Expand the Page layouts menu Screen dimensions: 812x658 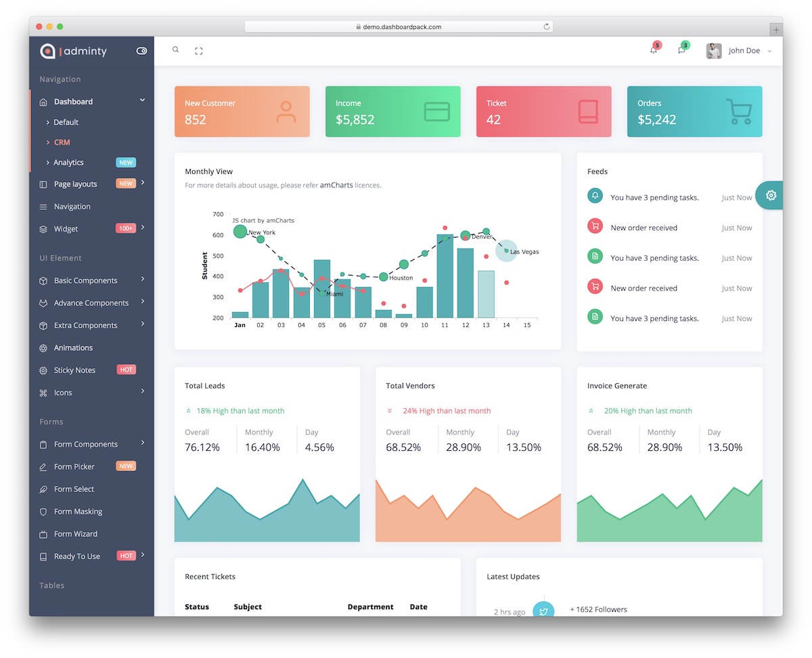[76, 184]
